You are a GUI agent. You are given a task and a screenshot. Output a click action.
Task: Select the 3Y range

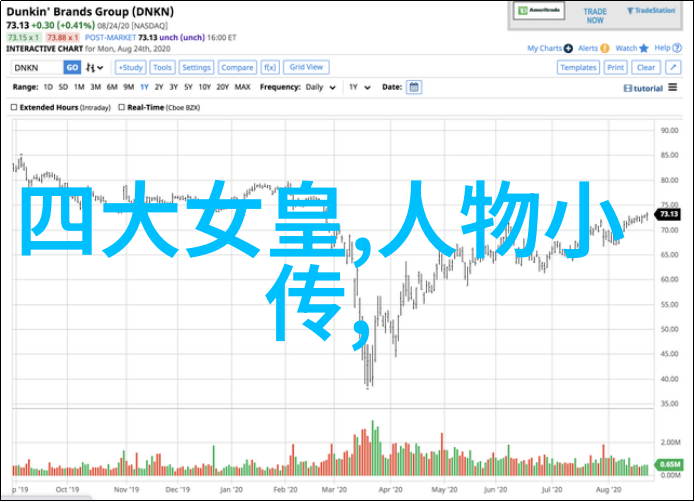[174, 87]
